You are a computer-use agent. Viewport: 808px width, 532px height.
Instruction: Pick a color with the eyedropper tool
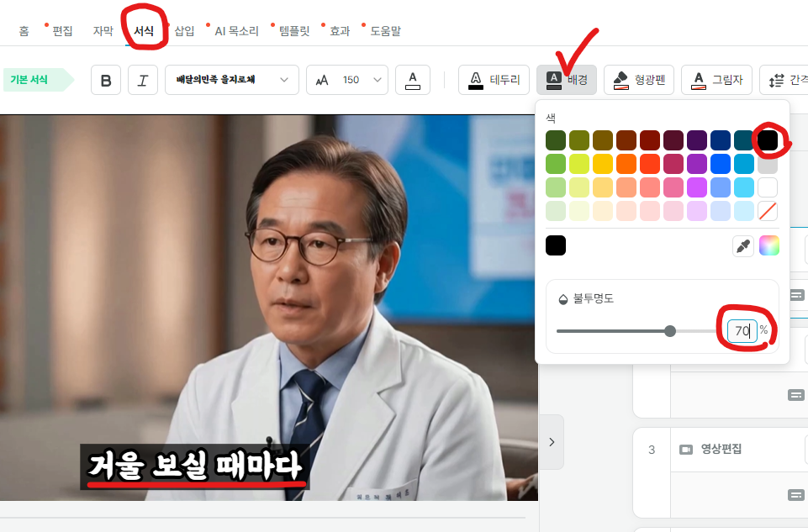point(742,245)
